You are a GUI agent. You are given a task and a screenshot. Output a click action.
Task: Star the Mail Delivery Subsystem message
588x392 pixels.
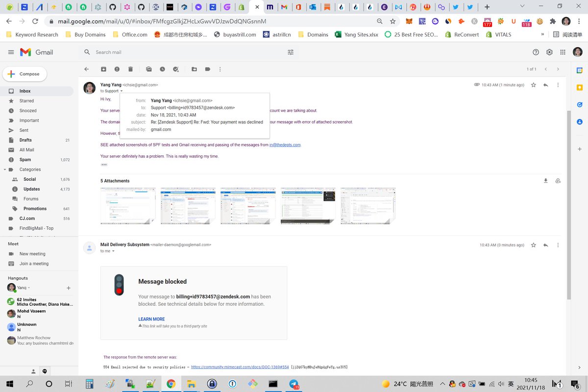tap(533, 245)
